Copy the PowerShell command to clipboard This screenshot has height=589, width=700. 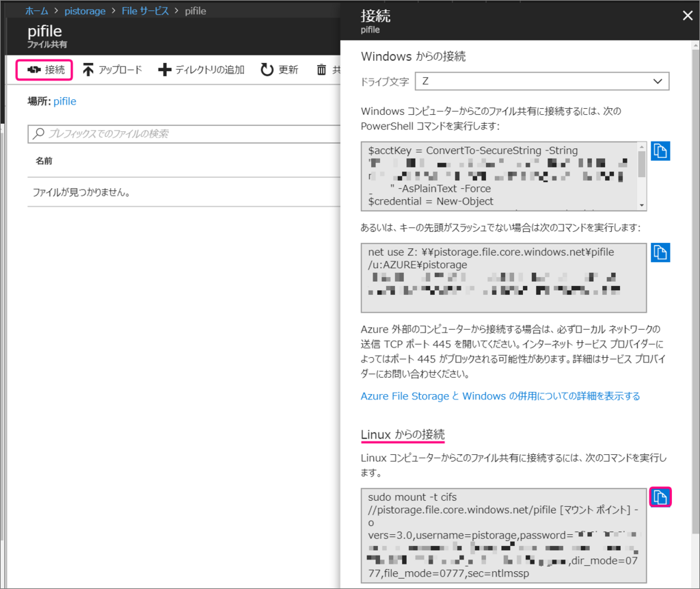(x=660, y=151)
